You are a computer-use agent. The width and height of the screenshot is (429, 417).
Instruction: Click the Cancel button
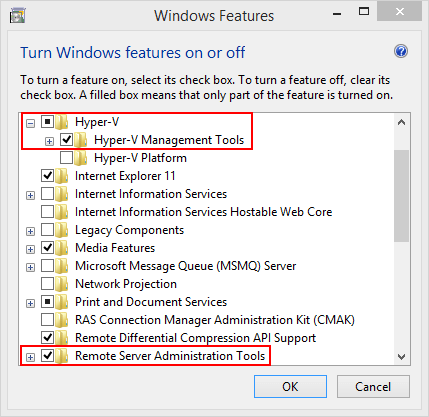[373, 387]
